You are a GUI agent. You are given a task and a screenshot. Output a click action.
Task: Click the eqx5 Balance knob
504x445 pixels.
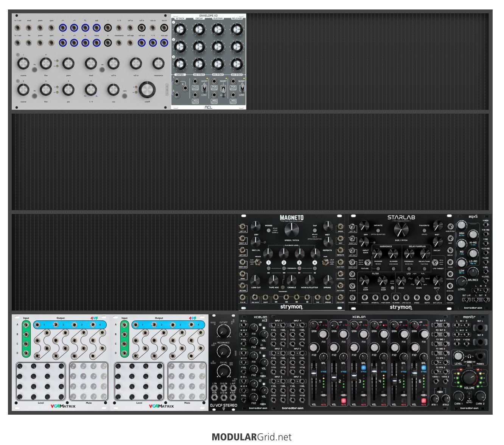[473, 272]
